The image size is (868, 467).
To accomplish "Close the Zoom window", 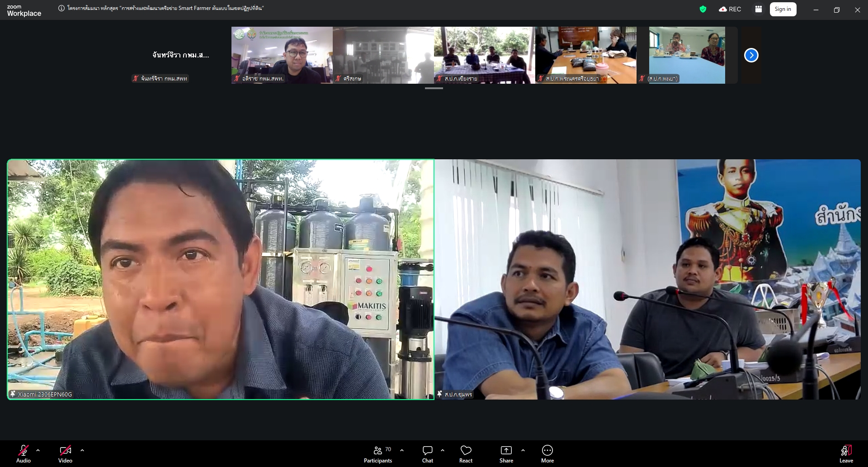I will point(857,10).
